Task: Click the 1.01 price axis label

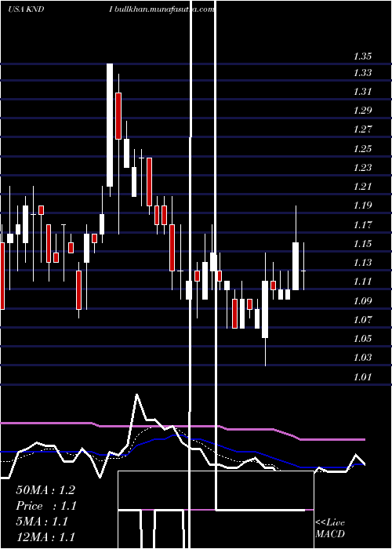Action: click(x=362, y=377)
